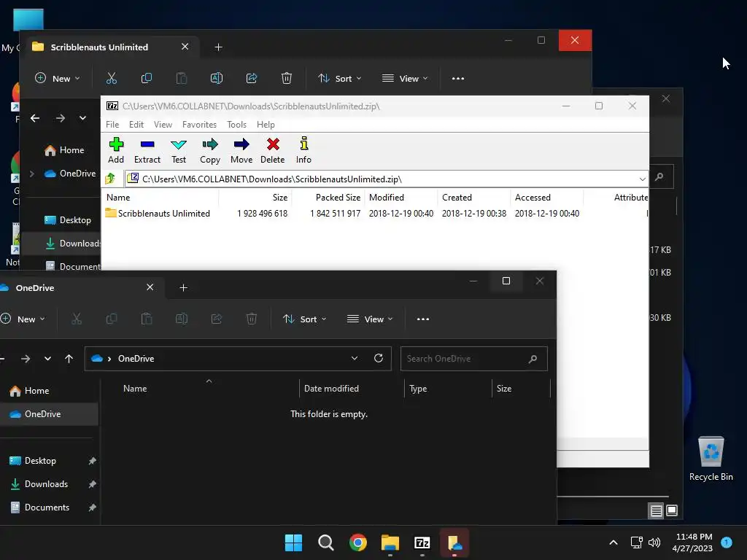
Task: Sort OneDrive list by Date modified
Action: [x=332, y=389]
